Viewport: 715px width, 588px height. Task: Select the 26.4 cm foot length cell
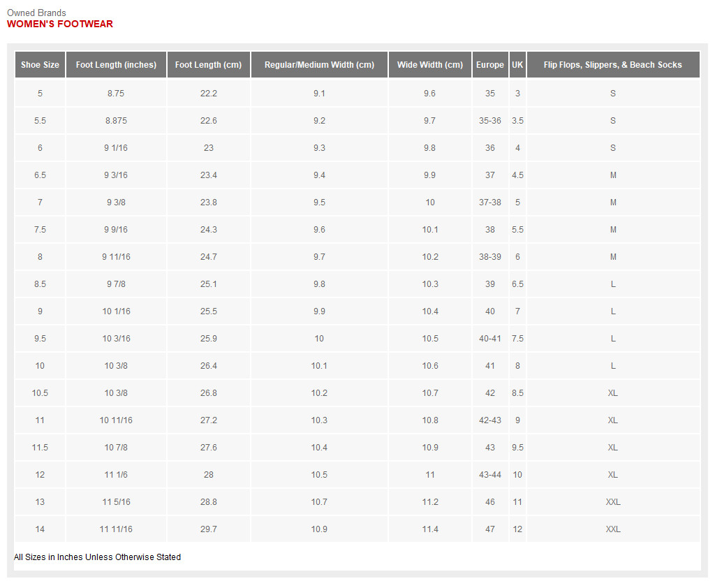coord(208,366)
